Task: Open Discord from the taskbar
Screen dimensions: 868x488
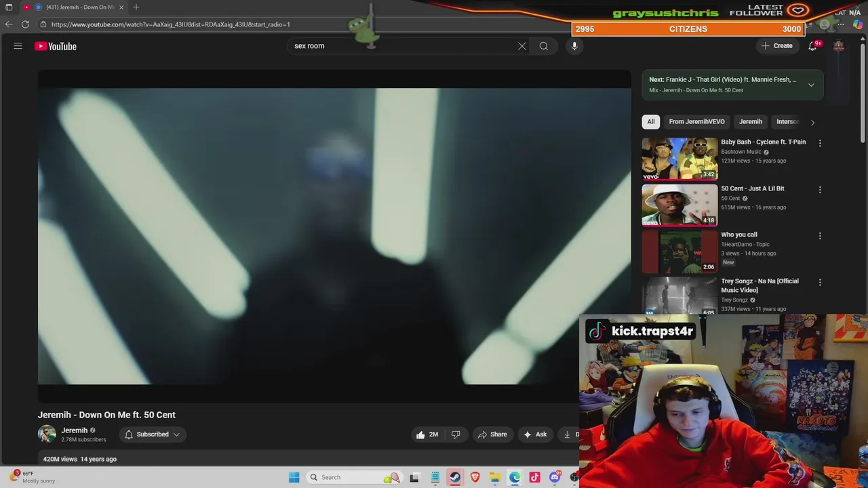Action: 555,477
